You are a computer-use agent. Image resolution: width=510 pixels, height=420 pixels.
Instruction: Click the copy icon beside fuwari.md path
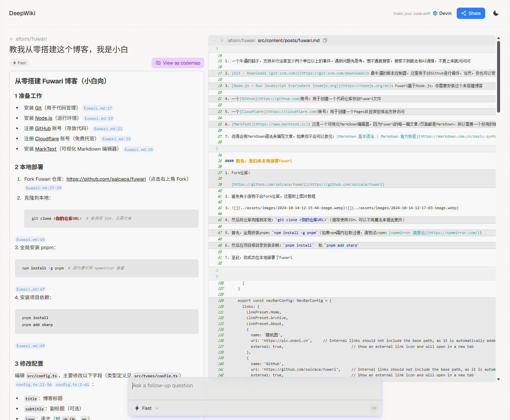pos(325,40)
